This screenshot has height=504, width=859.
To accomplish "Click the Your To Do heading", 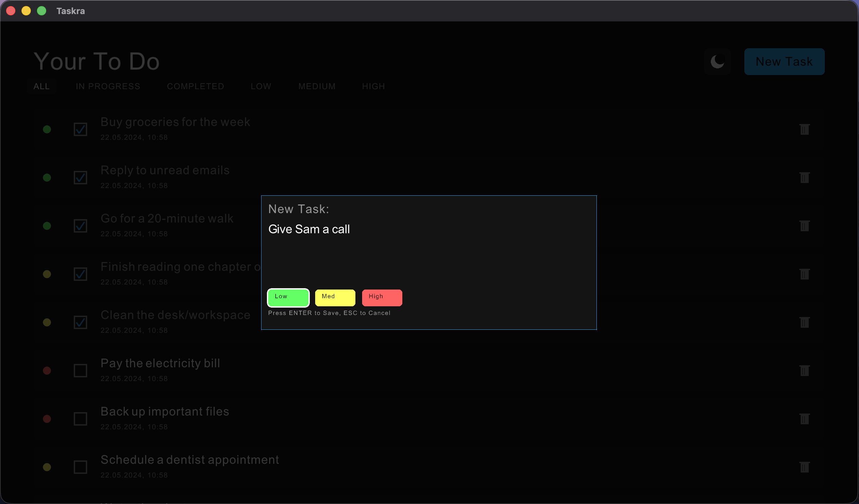I will [97, 61].
